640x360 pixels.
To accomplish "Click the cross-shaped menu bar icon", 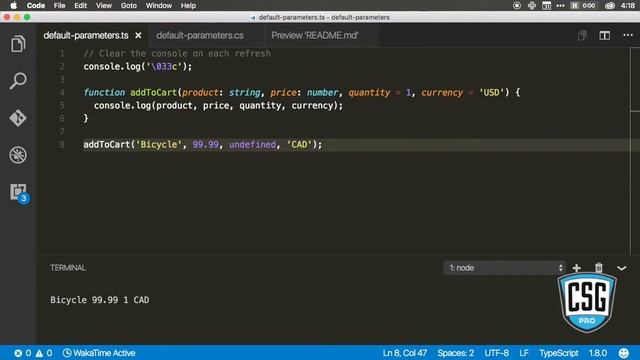I will [531, 5].
